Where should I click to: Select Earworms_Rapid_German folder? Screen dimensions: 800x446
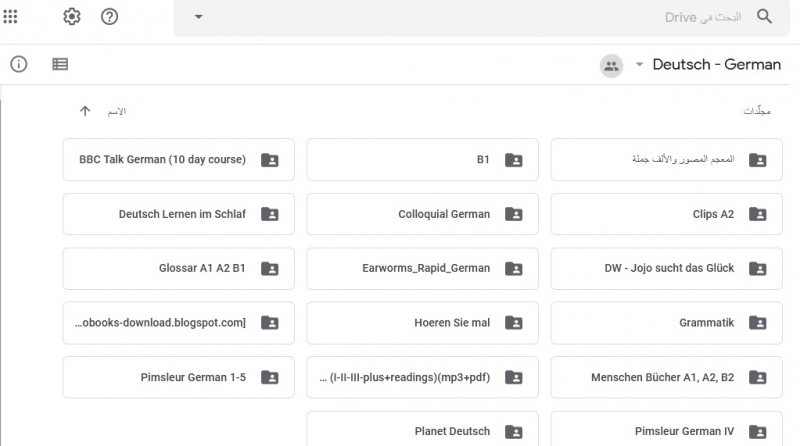(x=422, y=268)
